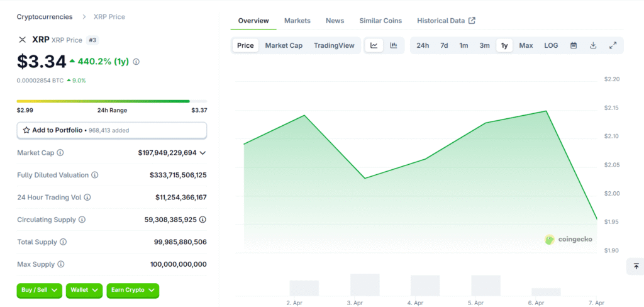Expand chart to fullscreen
Viewport: 644px width, 307px height.
coord(613,46)
